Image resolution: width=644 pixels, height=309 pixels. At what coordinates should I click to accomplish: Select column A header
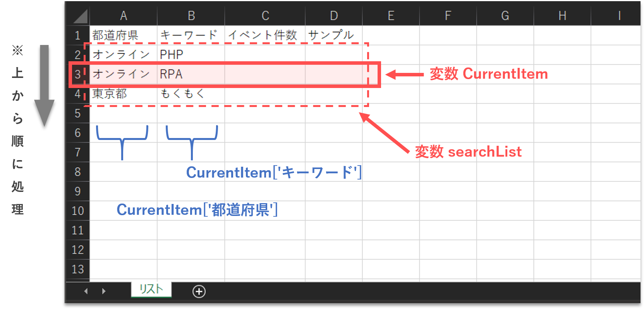(123, 16)
